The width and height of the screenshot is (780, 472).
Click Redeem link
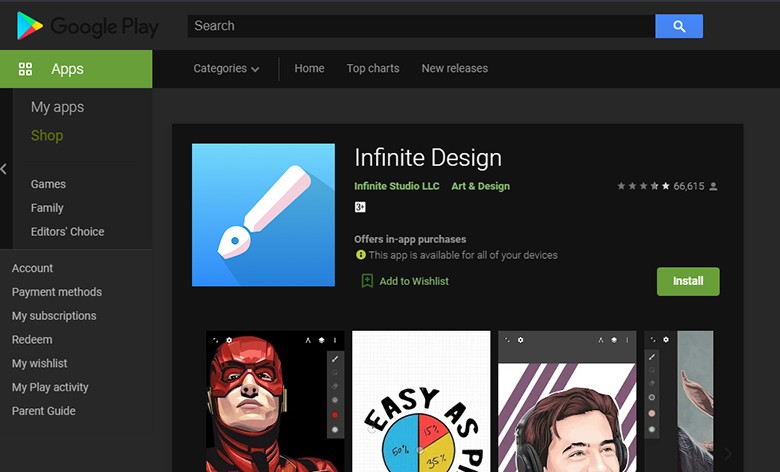click(x=32, y=340)
